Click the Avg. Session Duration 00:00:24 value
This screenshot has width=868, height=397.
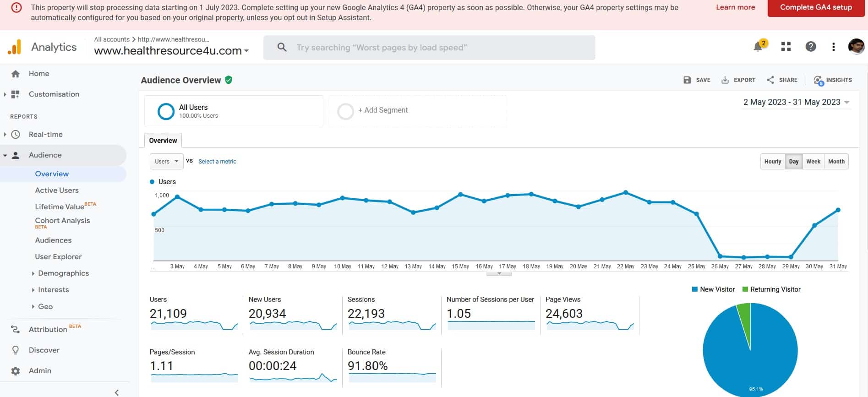(x=273, y=366)
